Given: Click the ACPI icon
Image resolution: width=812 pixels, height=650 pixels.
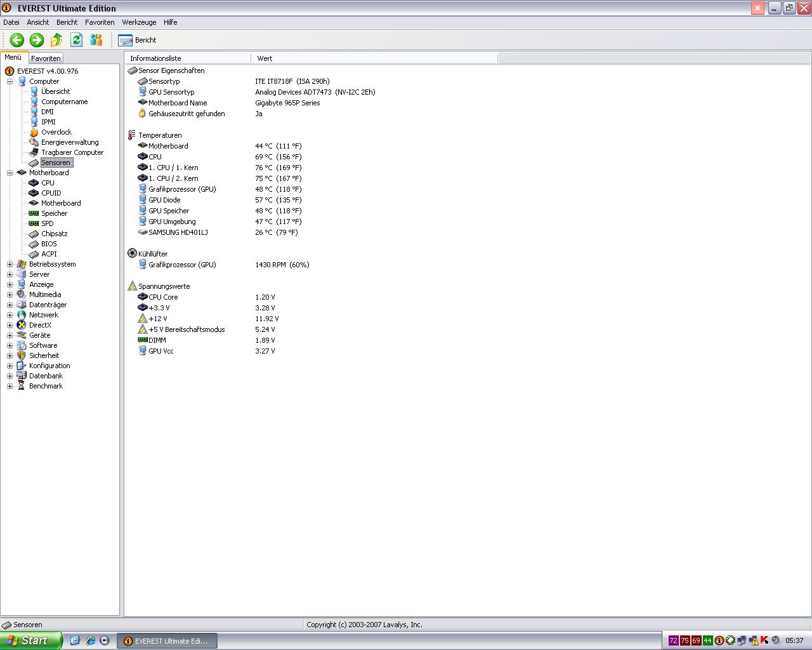Looking at the screenshot, I should click(34, 254).
